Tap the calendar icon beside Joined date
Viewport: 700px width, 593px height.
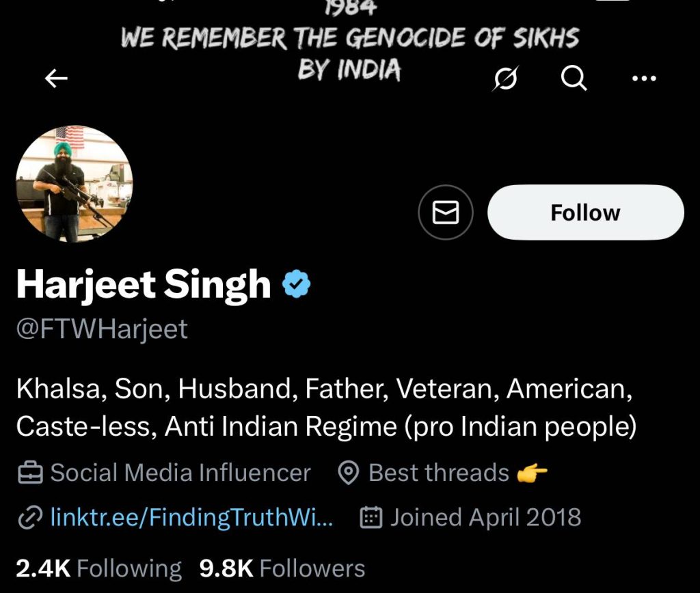(x=371, y=518)
